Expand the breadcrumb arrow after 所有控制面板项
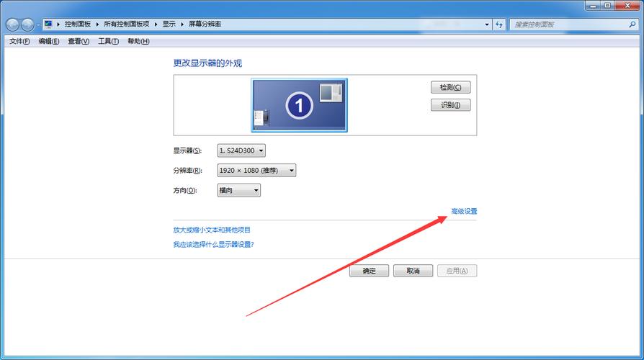 coord(156,24)
